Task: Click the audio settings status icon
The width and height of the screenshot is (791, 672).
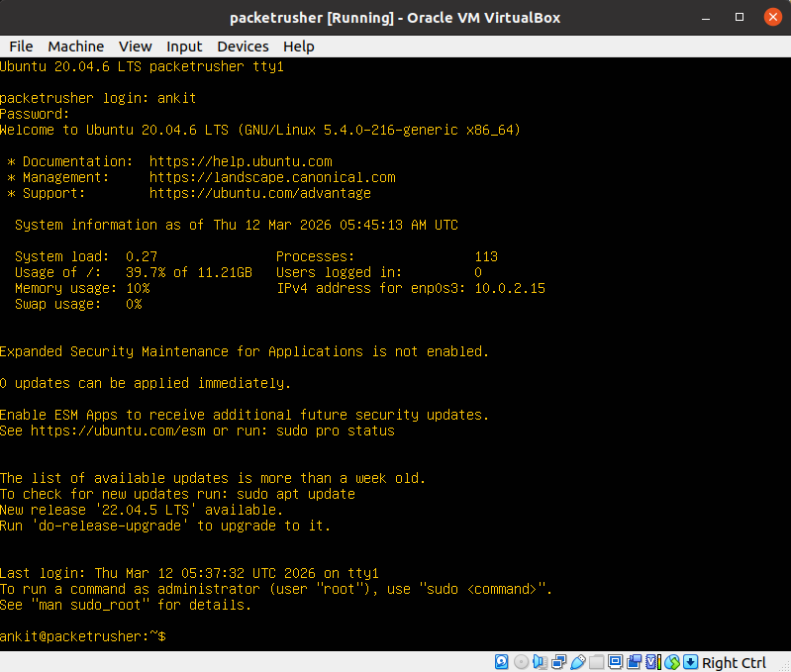Action: (540, 662)
